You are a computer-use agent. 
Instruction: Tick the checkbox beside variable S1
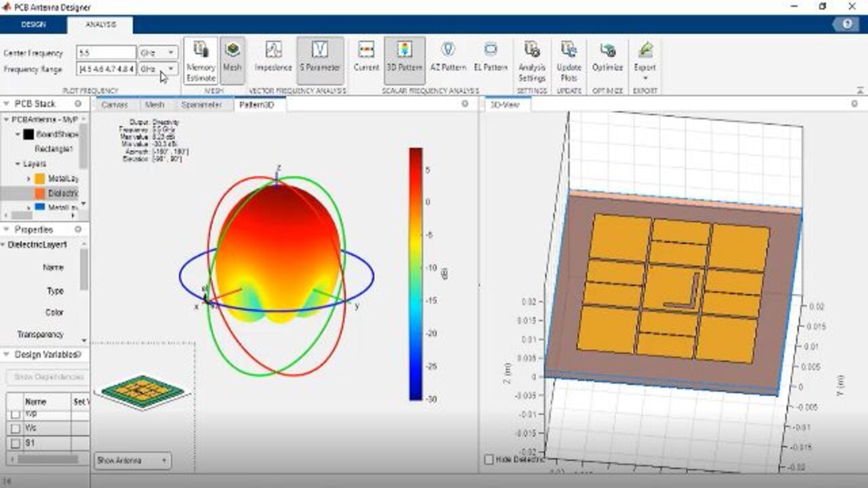click(x=16, y=443)
